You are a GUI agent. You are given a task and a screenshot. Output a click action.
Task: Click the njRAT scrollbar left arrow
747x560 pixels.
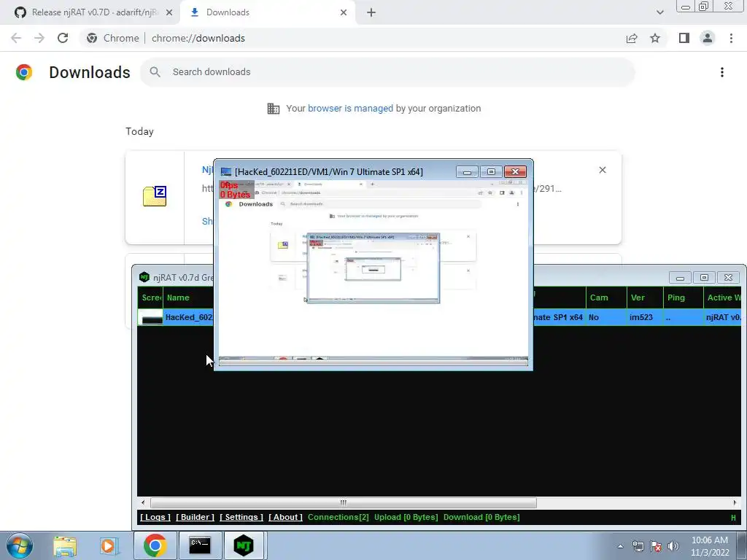point(143,503)
